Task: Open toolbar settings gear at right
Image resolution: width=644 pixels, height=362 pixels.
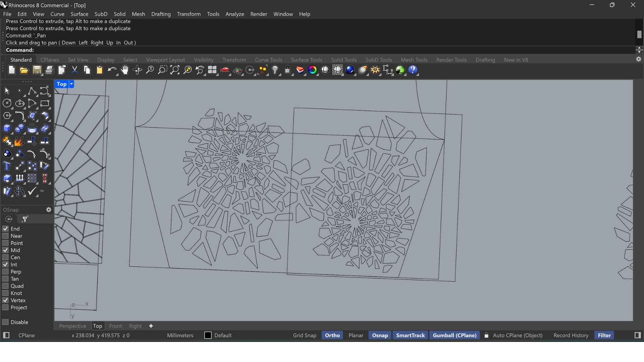Action: click(639, 59)
